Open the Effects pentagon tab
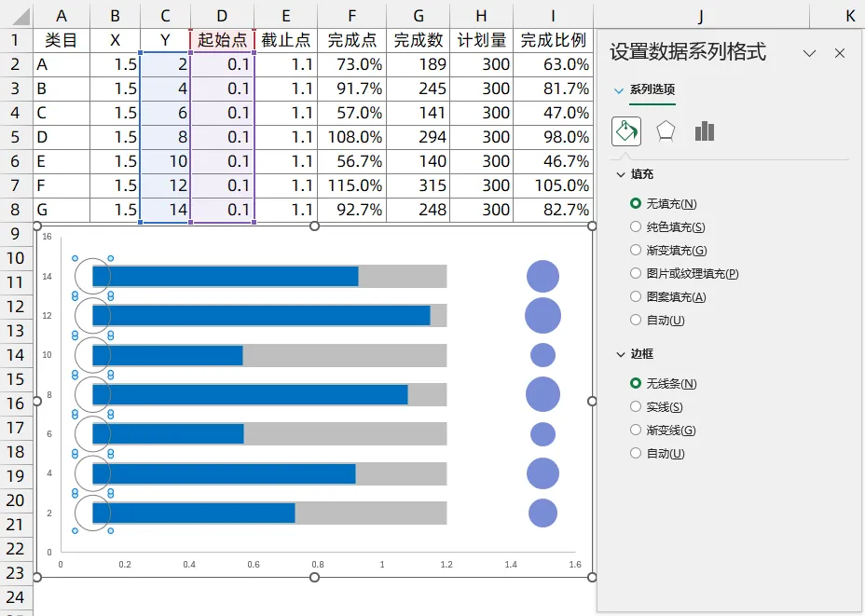 tap(666, 131)
